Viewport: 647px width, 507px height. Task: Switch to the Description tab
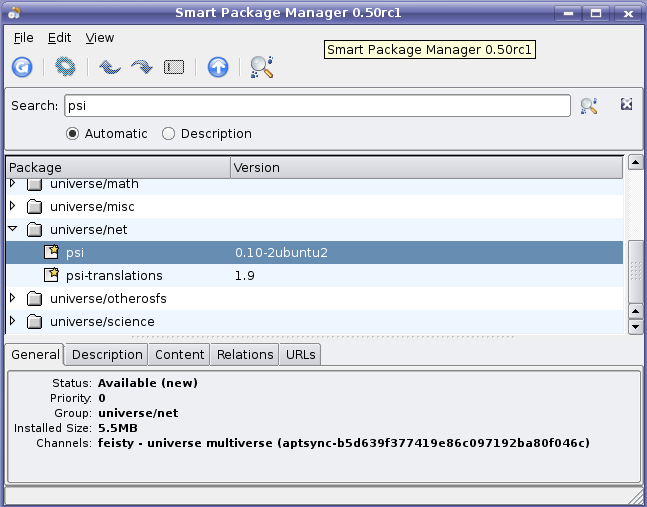click(107, 355)
